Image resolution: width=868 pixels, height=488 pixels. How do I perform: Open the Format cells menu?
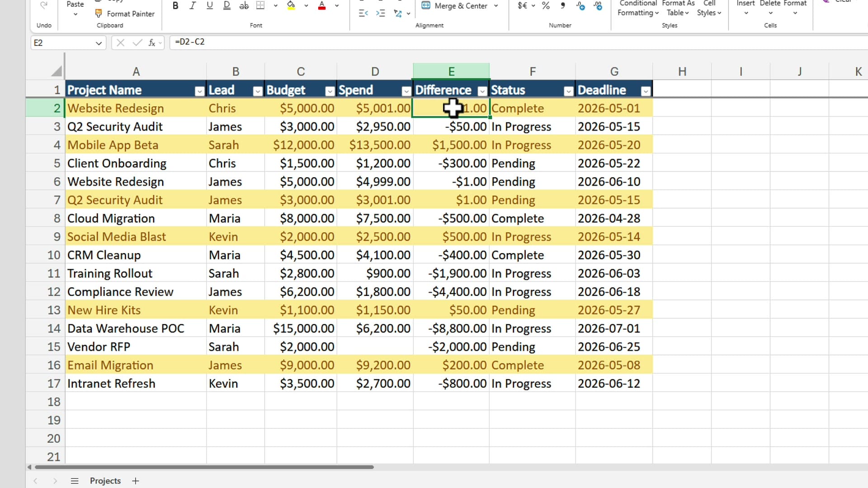point(795,8)
